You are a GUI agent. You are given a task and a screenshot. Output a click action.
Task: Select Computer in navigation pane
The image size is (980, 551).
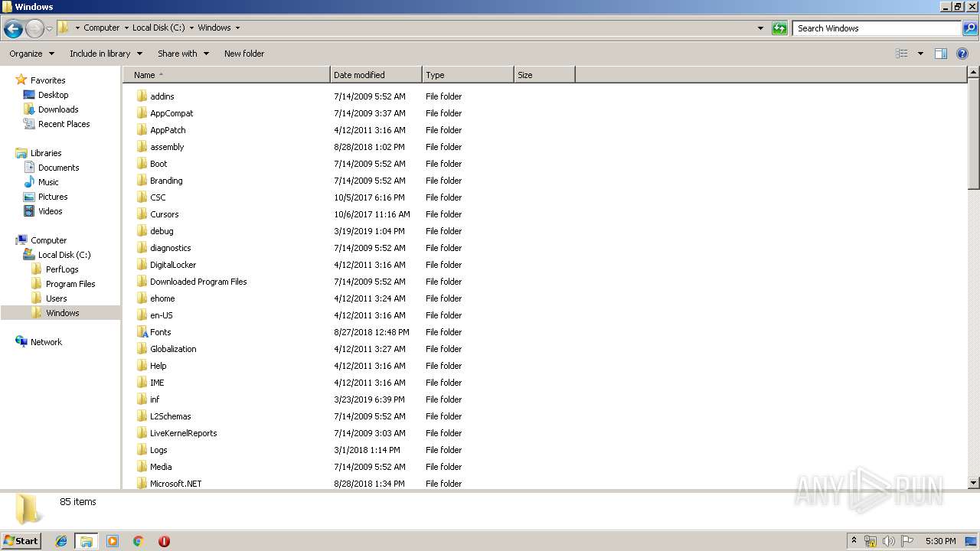(48, 240)
